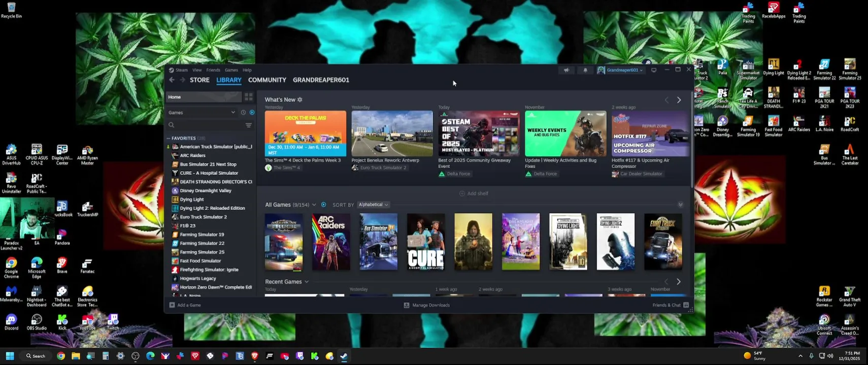Image resolution: width=868 pixels, height=365 pixels.
Task: Select Hogwarts Legacy in sidebar
Action: (x=212, y=279)
